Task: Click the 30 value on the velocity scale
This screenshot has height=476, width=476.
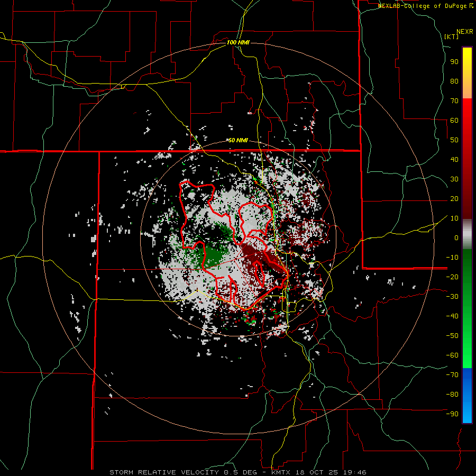Action: point(454,179)
